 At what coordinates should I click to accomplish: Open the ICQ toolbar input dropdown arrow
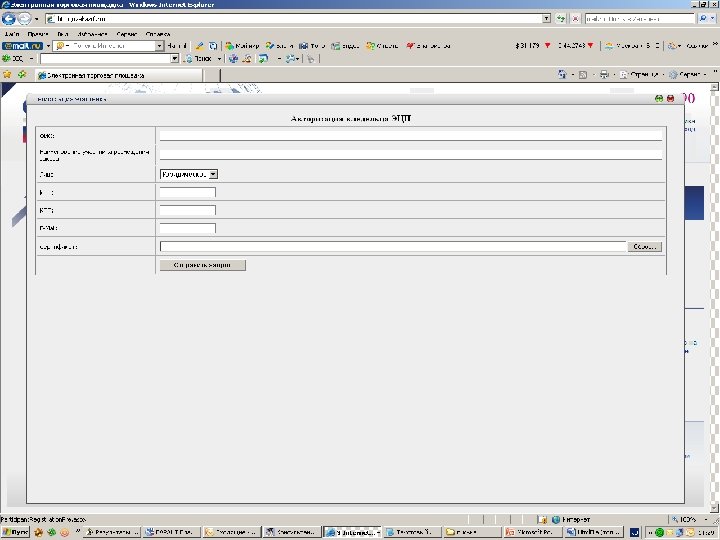(x=174, y=59)
